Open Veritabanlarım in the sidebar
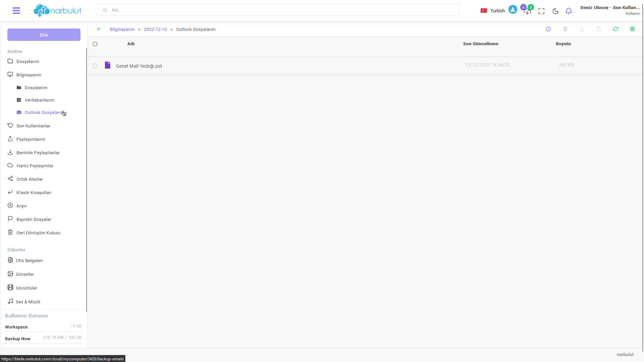644x362 pixels. 39,100
